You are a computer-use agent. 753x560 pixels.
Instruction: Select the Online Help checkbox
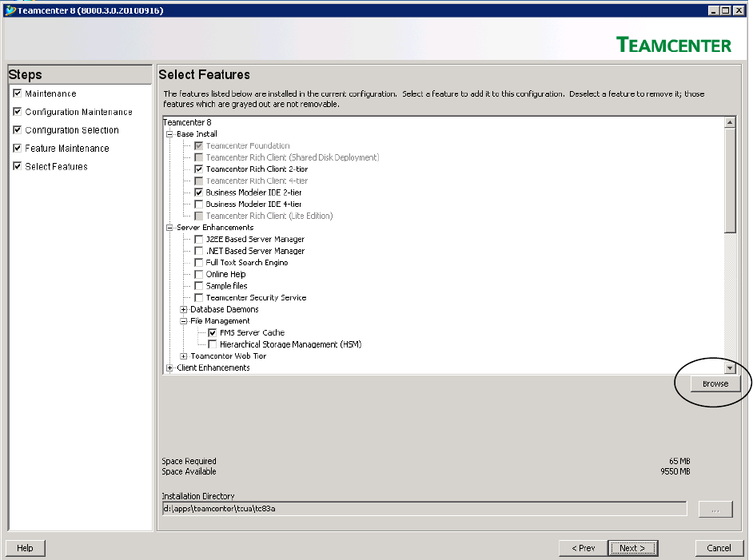coord(198,274)
